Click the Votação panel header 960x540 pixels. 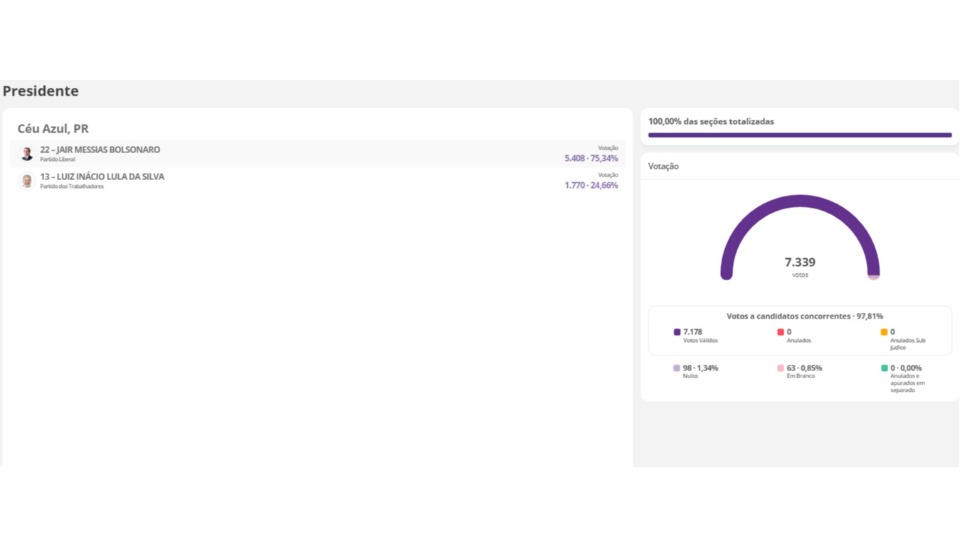tap(663, 166)
